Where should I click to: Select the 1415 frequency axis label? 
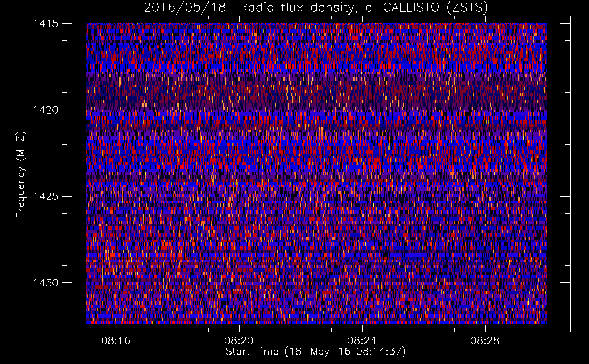pos(46,24)
